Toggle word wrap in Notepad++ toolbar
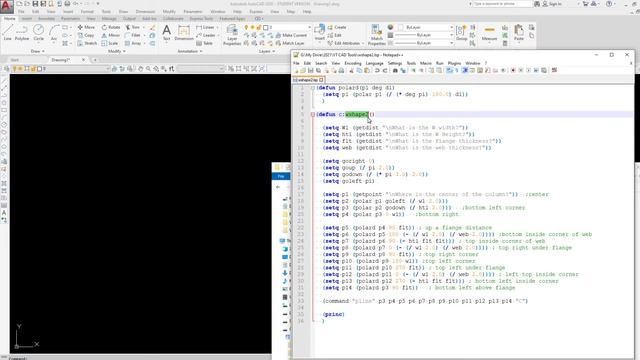This screenshot has height=360, width=640. click(449, 71)
